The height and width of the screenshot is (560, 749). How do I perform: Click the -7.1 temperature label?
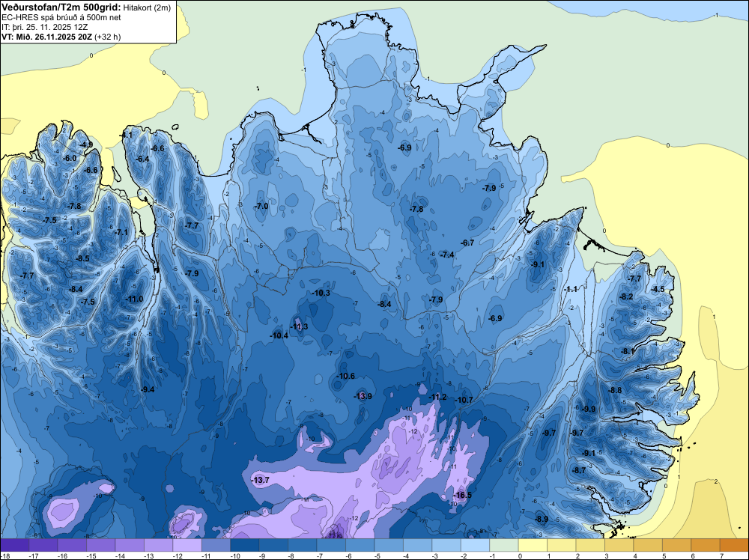pos(121,232)
